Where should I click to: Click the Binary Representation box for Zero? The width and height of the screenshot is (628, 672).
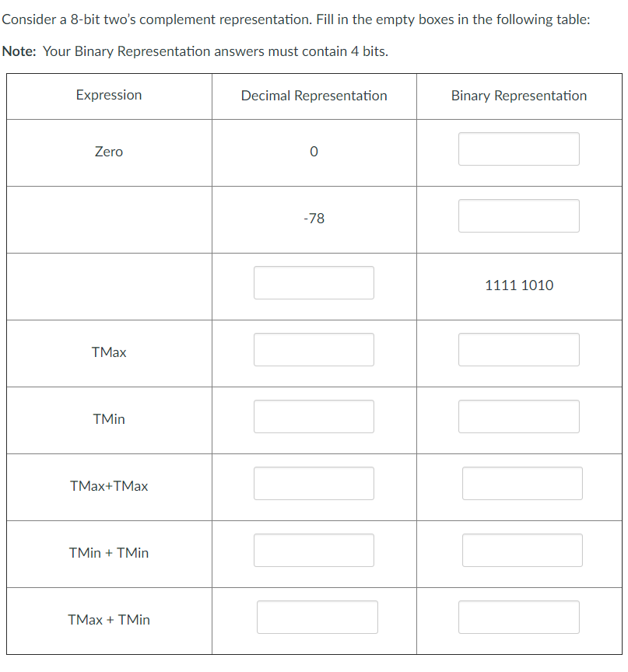[518, 149]
